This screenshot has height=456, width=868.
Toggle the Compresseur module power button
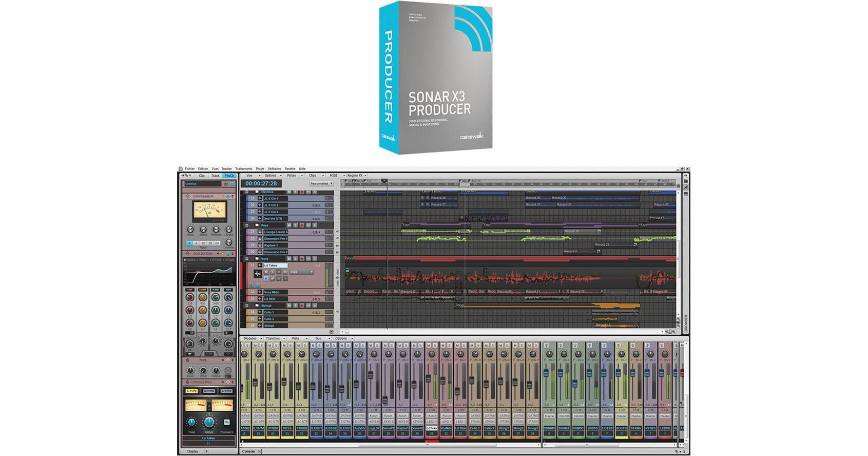[x=228, y=196]
